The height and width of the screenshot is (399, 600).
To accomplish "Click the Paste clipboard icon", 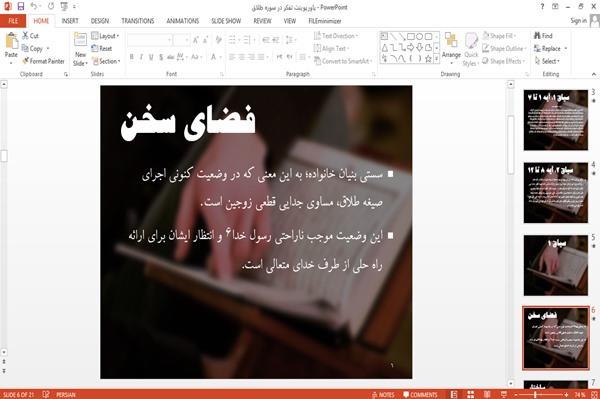I will coord(11,41).
